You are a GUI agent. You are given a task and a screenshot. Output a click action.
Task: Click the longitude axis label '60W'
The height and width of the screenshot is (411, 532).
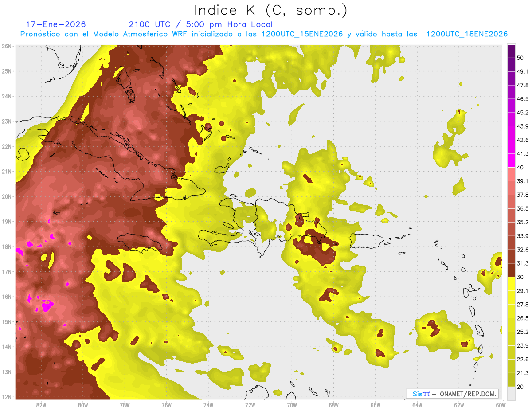pyautogui.click(x=501, y=405)
